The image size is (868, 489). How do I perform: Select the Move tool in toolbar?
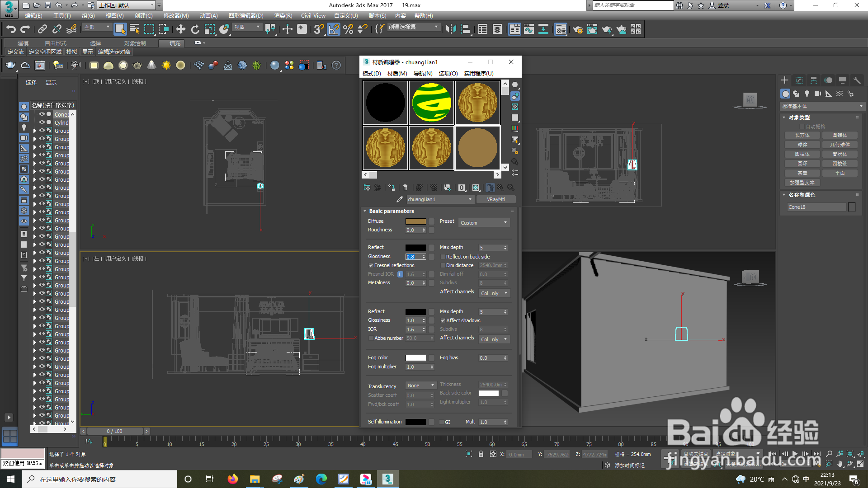pyautogui.click(x=181, y=29)
